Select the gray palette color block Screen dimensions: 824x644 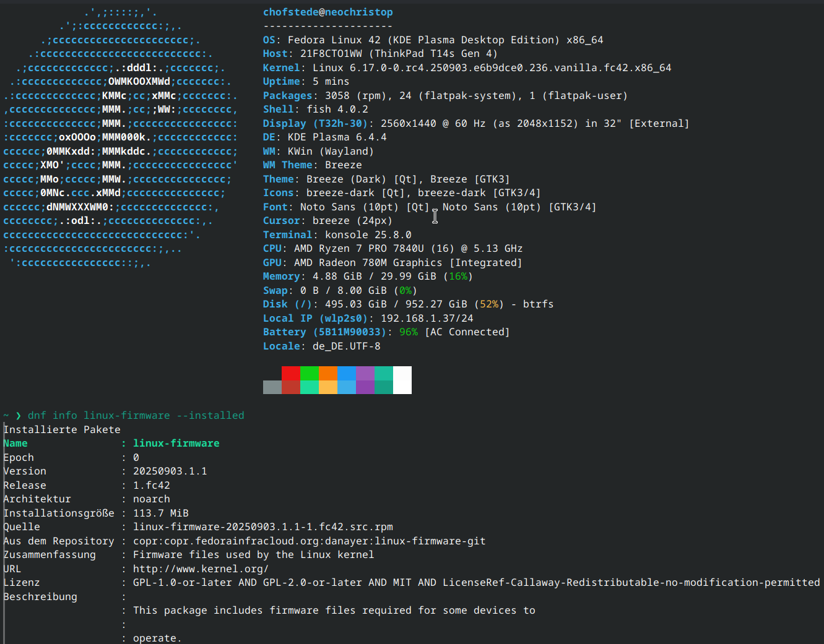[272, 387]
